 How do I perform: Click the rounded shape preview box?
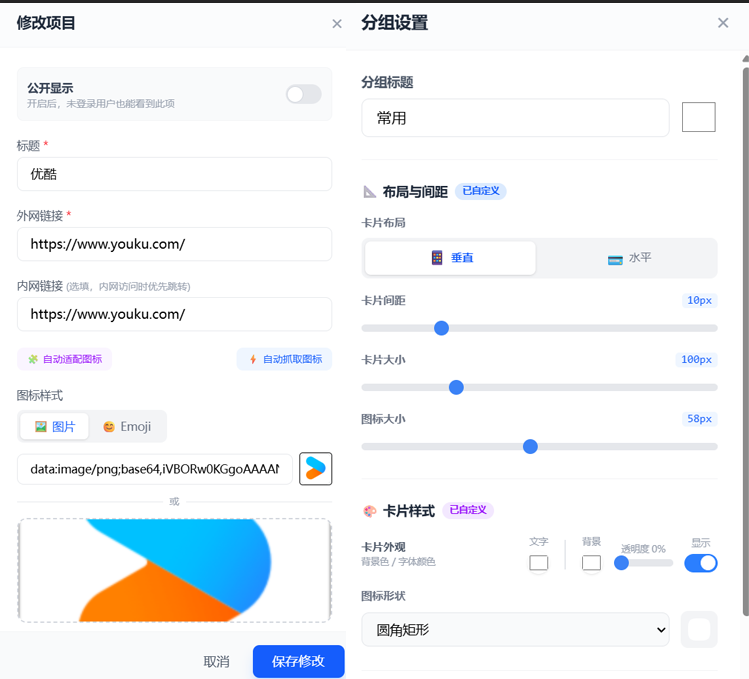699,630
